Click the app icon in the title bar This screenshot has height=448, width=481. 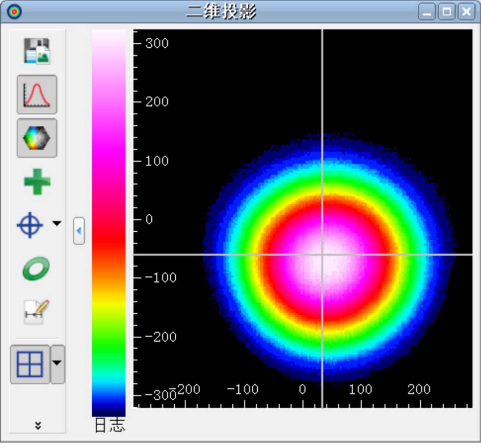click(x=15, y=12)
